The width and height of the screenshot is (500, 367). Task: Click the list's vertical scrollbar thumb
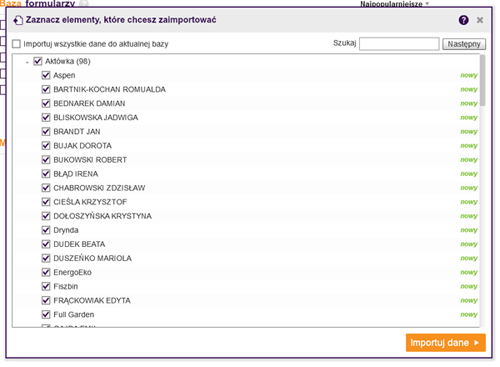tap(482, 81)
